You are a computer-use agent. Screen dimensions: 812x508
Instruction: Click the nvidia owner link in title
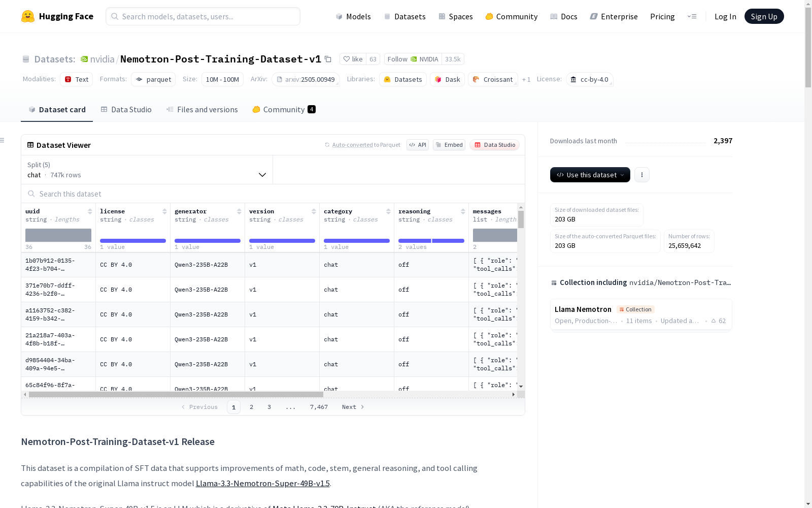click(102, 59)
